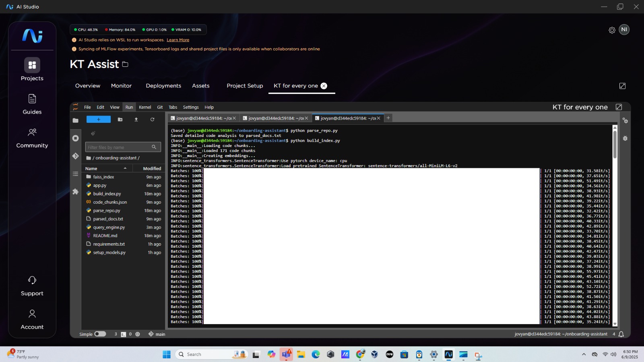Screen dimensions: 644x362
Task: Expand workspace using icon right of tabs
Action: pyautogui.click(x=622, y=86)
